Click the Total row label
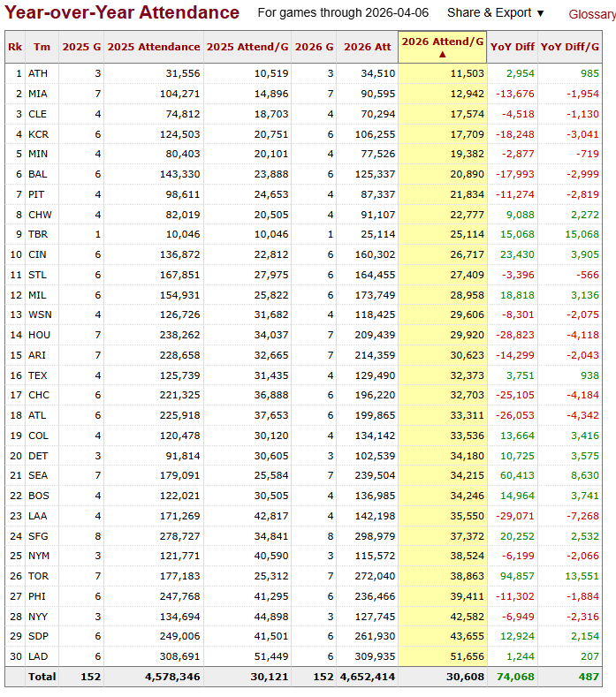The image size is (616, 697). [x=42, y=677]
